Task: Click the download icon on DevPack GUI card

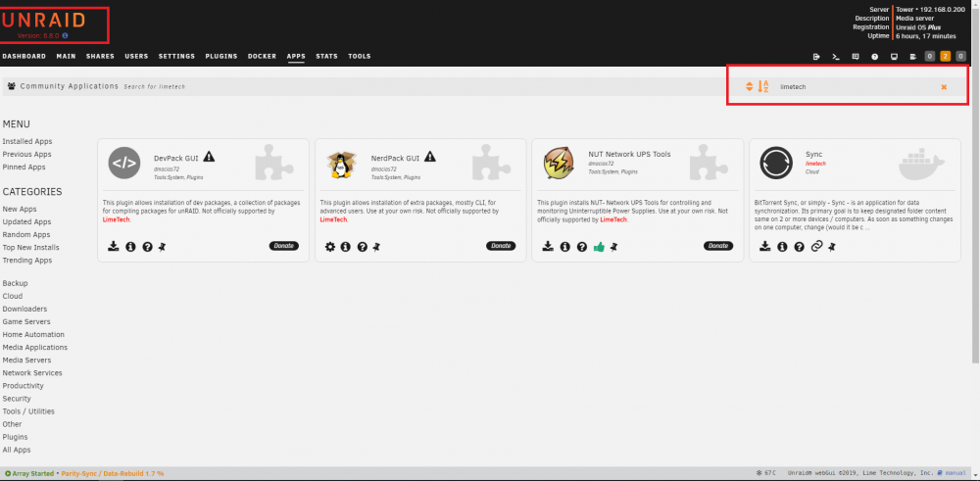Action: (x=113, y=247)
